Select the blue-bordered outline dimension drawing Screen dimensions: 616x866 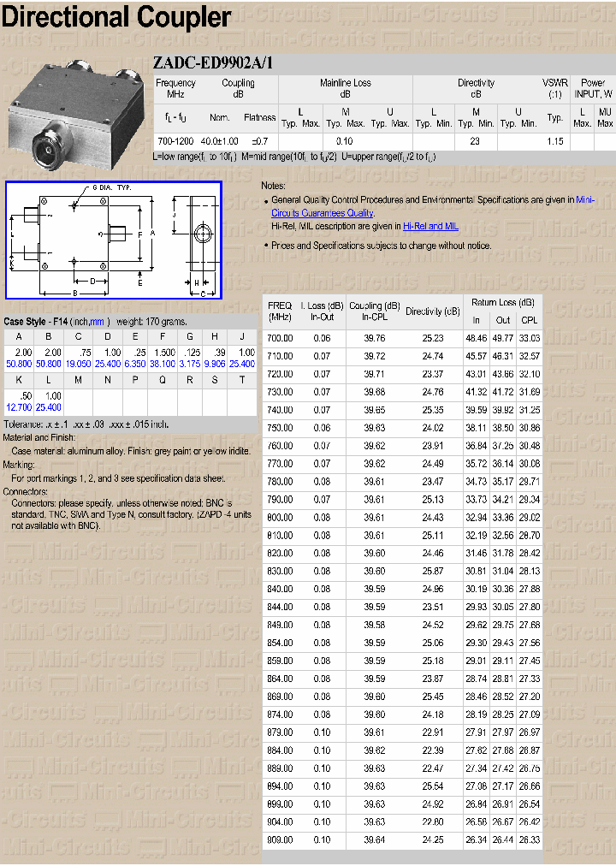tap(114, 240)
